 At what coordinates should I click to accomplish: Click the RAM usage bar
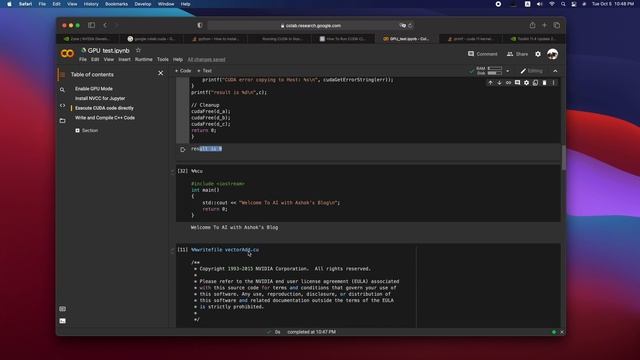495,69
